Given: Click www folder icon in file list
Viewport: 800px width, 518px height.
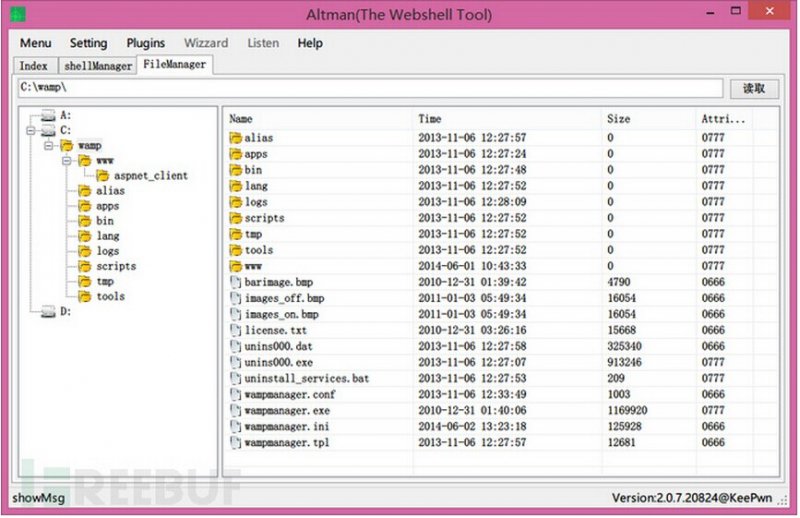Looking at the screenshot, I should click(236, 266).
